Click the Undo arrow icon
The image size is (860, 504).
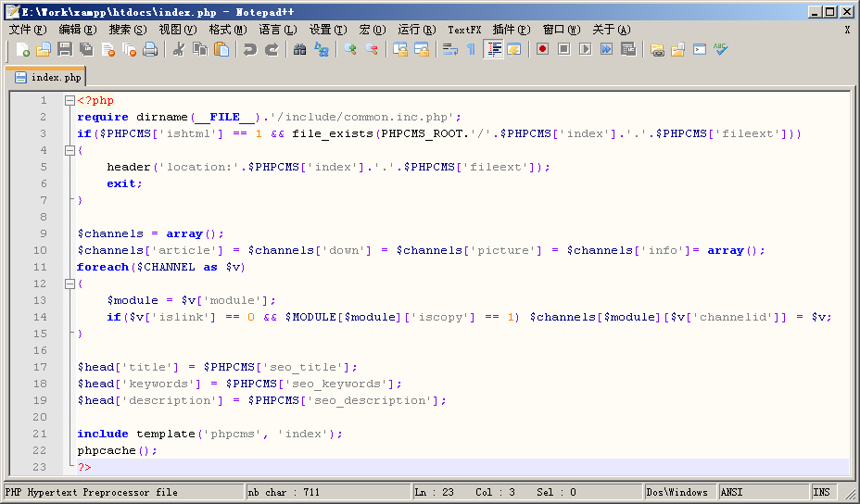pyautogui.click(x=249, y=49)
